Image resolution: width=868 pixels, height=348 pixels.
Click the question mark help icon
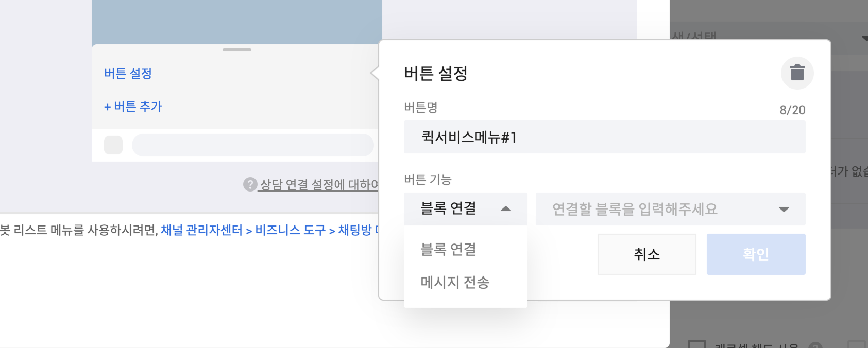[250, 184]
